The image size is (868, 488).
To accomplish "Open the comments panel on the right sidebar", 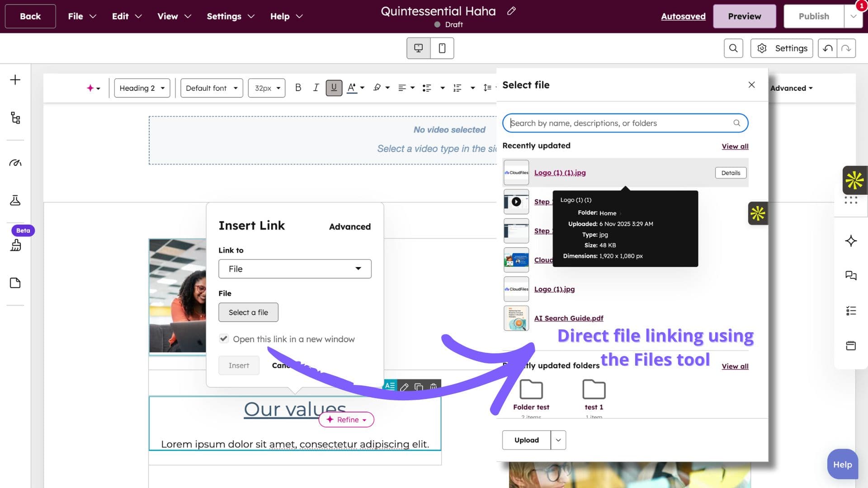I will pos(851,276).
